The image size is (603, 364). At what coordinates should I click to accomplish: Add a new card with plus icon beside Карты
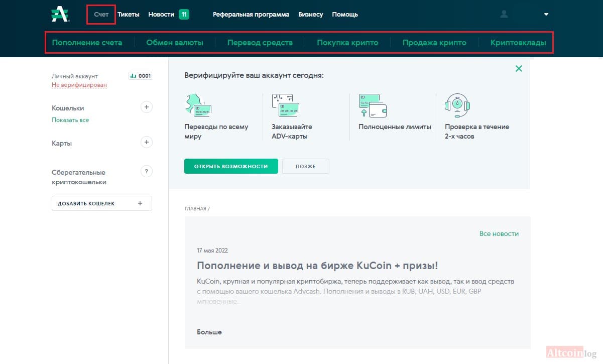click(x=146, y=143)
